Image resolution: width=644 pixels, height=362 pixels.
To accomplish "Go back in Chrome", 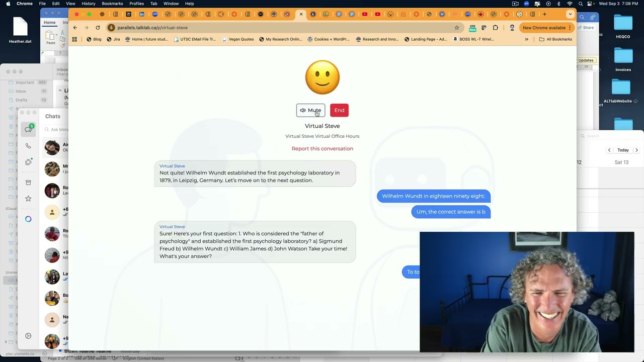I will (75, 28).
